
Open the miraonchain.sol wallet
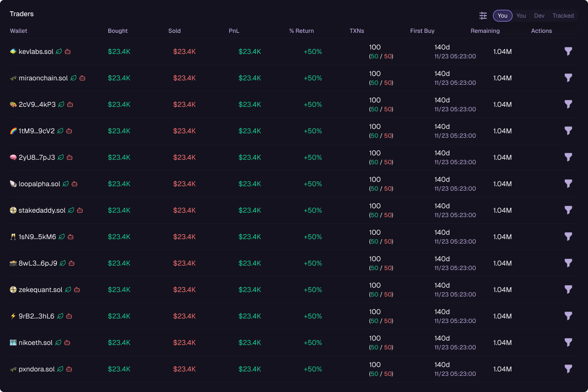(x=43, y=78)
